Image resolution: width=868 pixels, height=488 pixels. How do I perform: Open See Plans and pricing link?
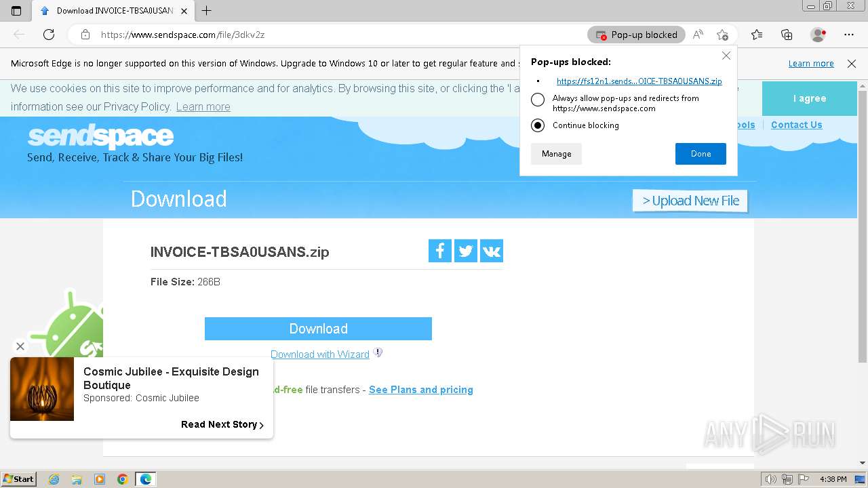click(421, 390)
